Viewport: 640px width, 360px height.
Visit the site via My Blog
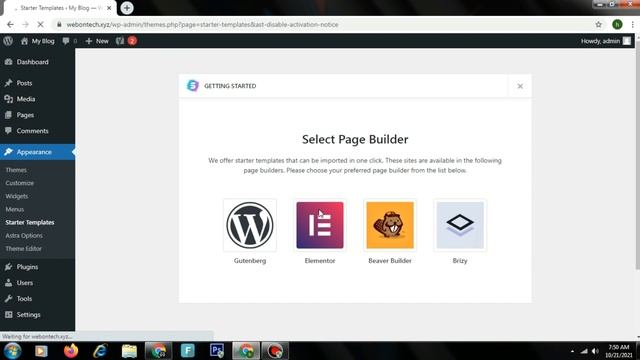[38, 41]
